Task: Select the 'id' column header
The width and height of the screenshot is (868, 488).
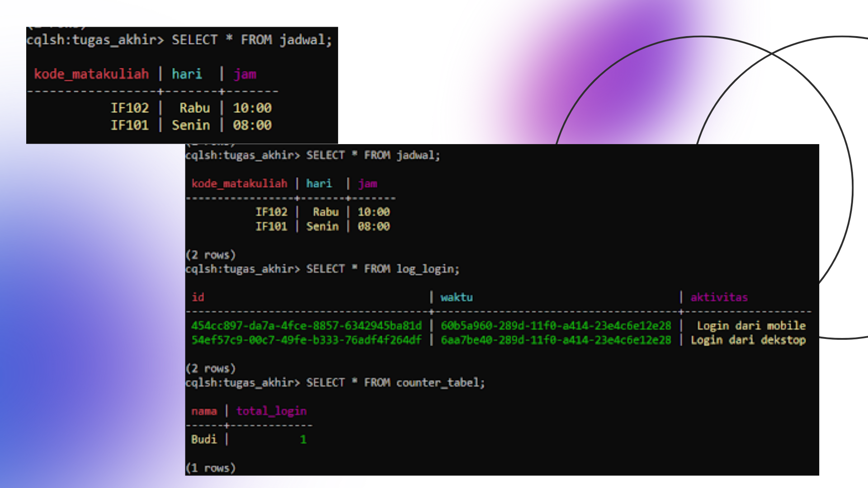Action: (198, 297)
